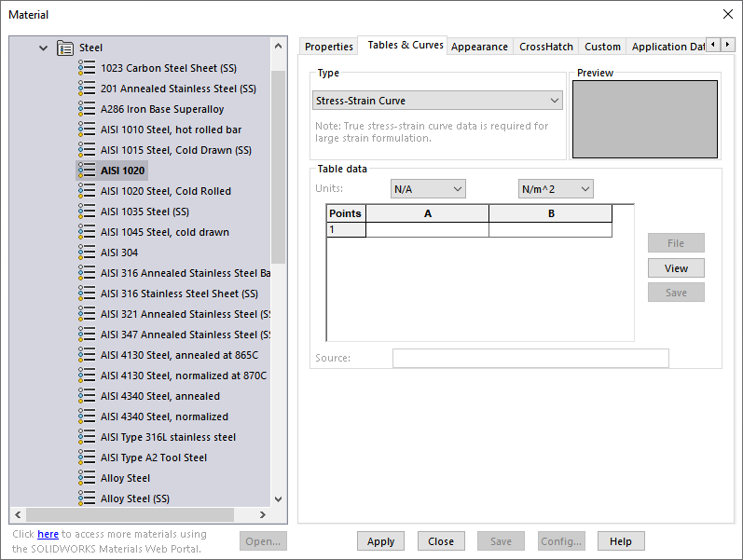
Task: Select 'AISI 304' in the material tree
Action: click(x=119, y=253)
